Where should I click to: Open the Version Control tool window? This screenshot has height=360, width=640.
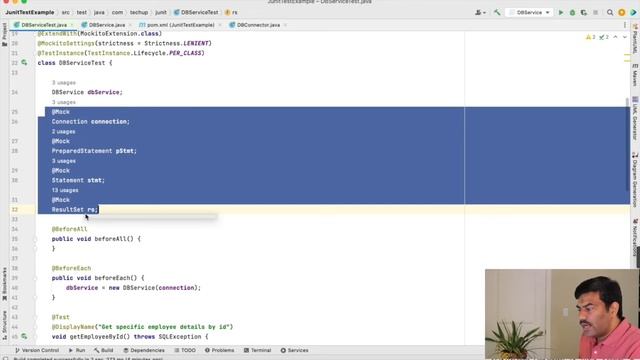(37, 350)
